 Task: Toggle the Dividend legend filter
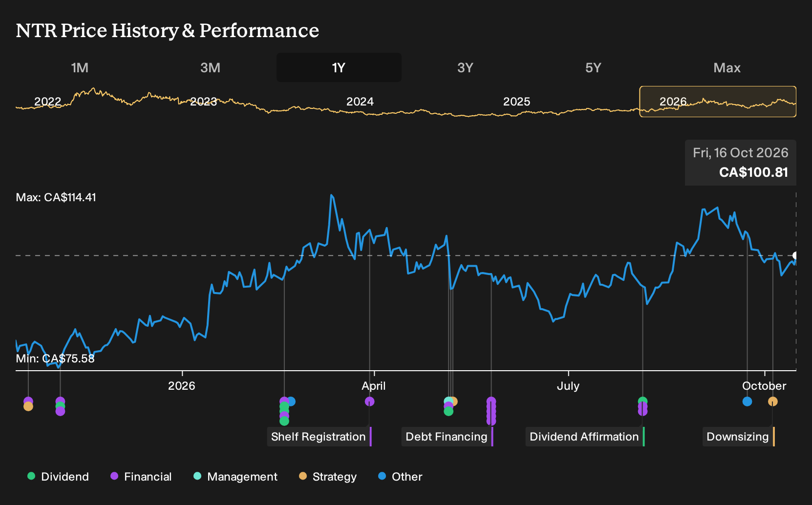point(58,477)
